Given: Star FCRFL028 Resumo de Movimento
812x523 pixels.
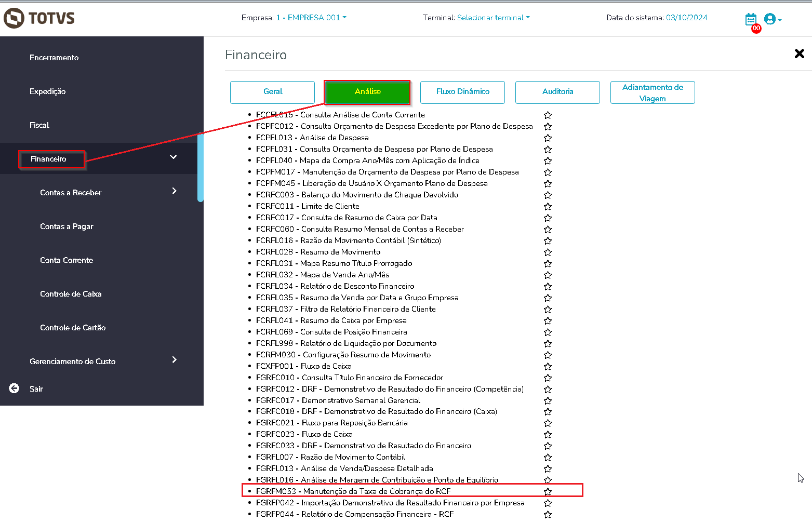Looking at the screenshot, I should pos(548,252).
